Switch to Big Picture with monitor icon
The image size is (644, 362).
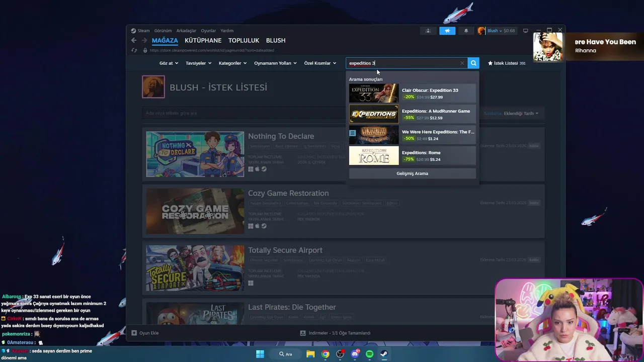525,31
